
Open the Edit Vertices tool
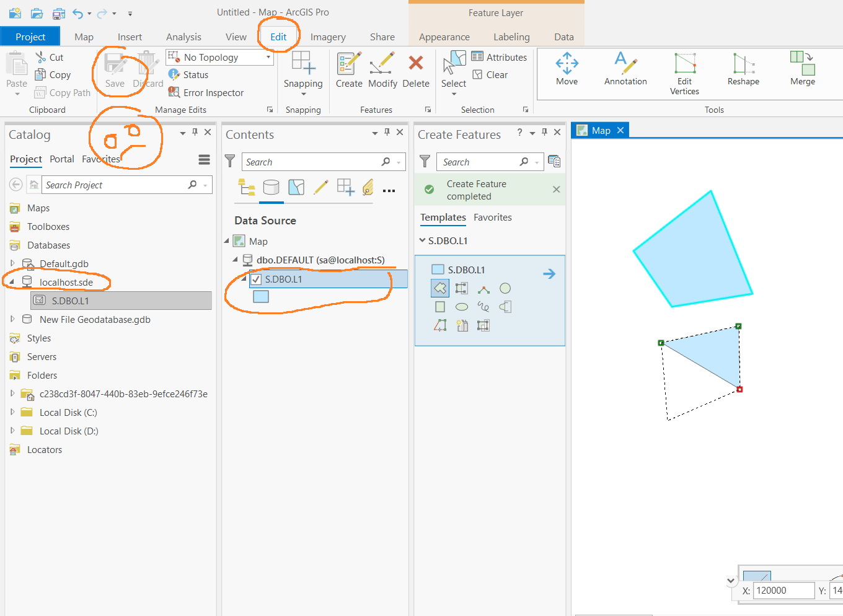click(x=684, y=74)
